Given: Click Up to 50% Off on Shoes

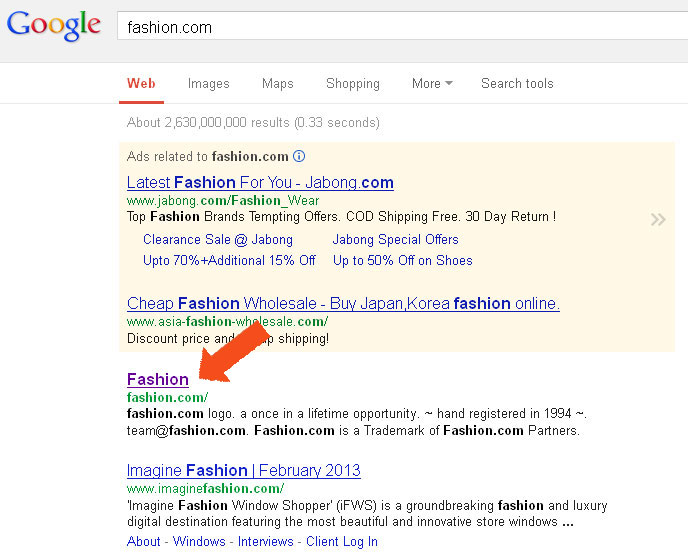Looking at the screenshot, I should click(402, 261).
